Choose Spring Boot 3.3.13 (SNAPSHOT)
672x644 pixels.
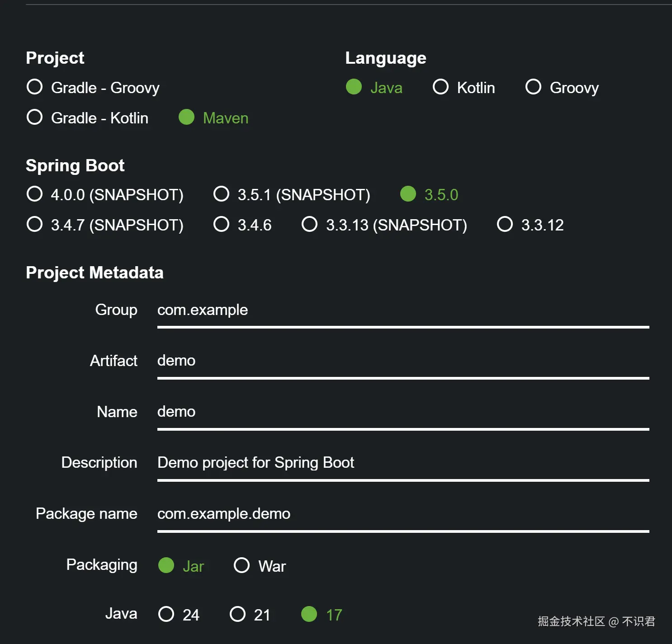click(x=309, y=224)
